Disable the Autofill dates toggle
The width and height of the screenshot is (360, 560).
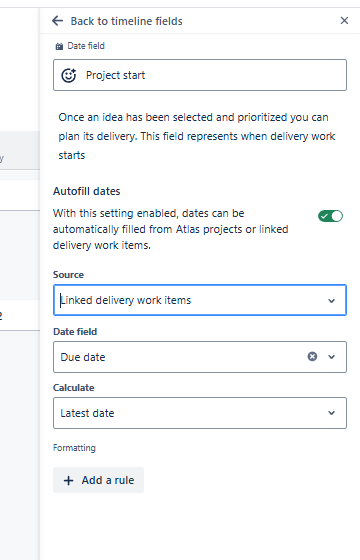coord(330,216)
